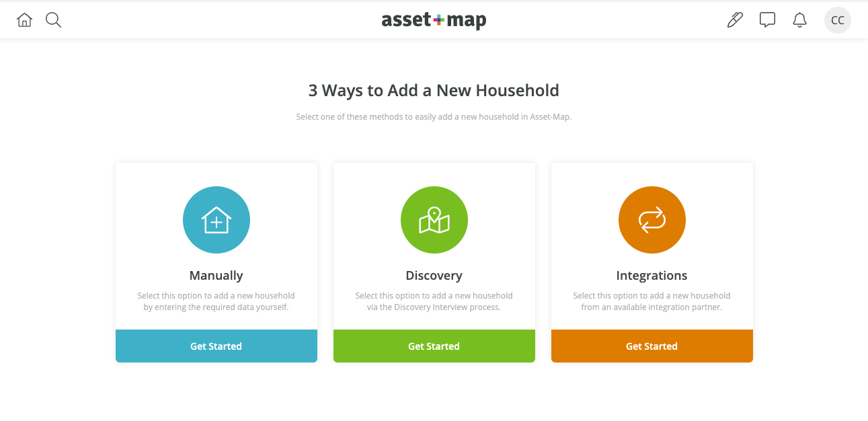Click the asset-map logo
This screenshot has width=868, height=421.
tap(434, 20)
